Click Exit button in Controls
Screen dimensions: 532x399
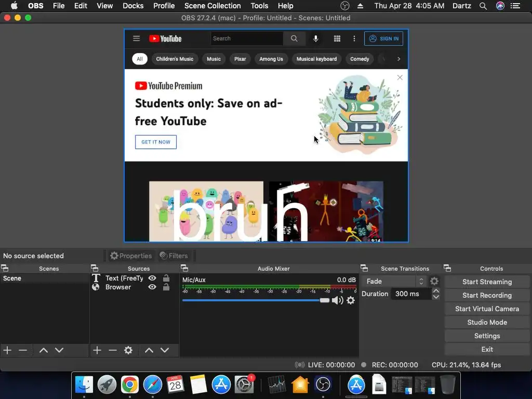487,350
